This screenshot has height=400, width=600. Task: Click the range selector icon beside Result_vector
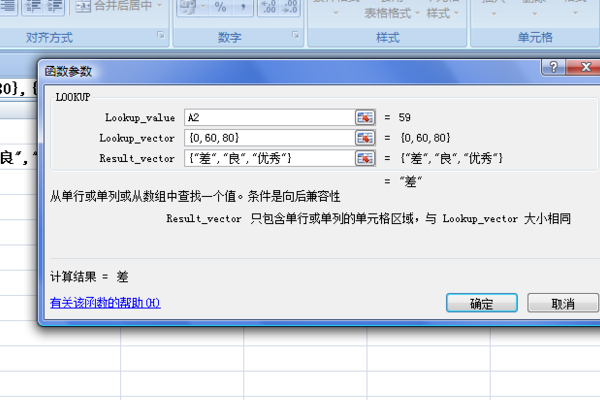[x=365, y=158]
